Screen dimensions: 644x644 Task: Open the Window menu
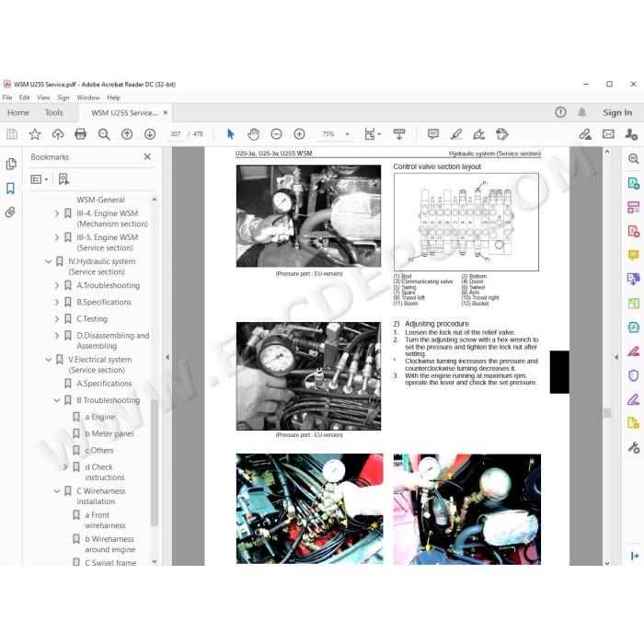tap(88, 98)
